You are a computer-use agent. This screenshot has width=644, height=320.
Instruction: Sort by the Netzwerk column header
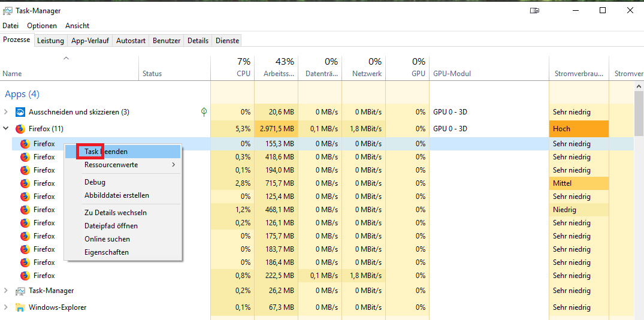pos(364,68)
